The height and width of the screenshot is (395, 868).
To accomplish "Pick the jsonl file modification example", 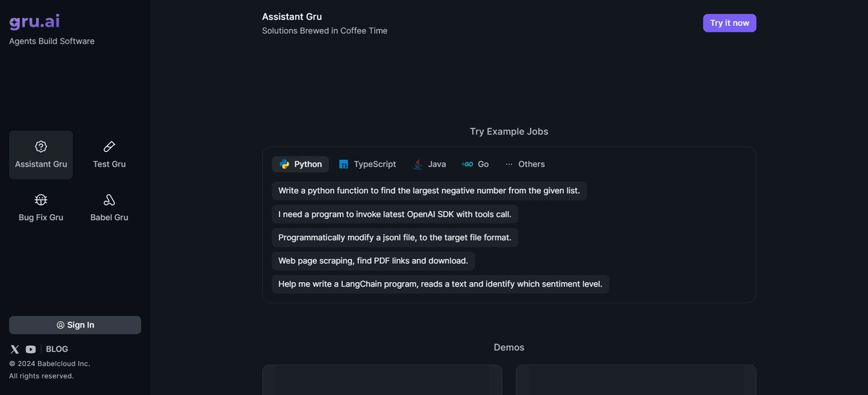I will pyautogui.click(x=395, y=237).
